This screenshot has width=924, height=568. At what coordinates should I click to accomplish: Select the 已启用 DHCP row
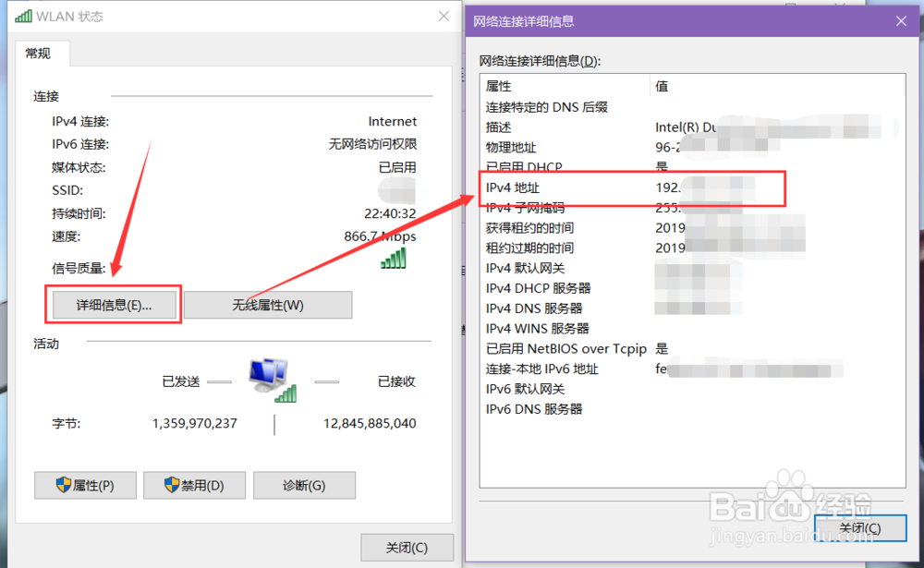(692, 167)
